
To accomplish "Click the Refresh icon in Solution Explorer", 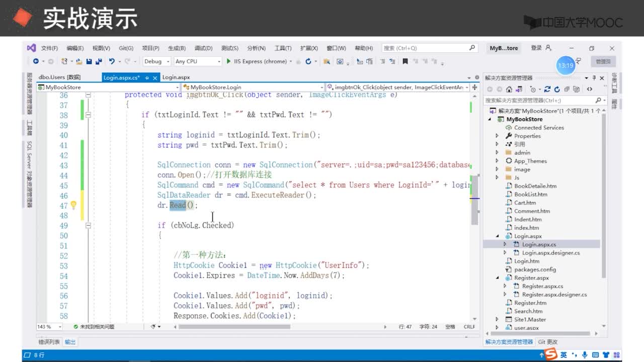I will [557, 89].
